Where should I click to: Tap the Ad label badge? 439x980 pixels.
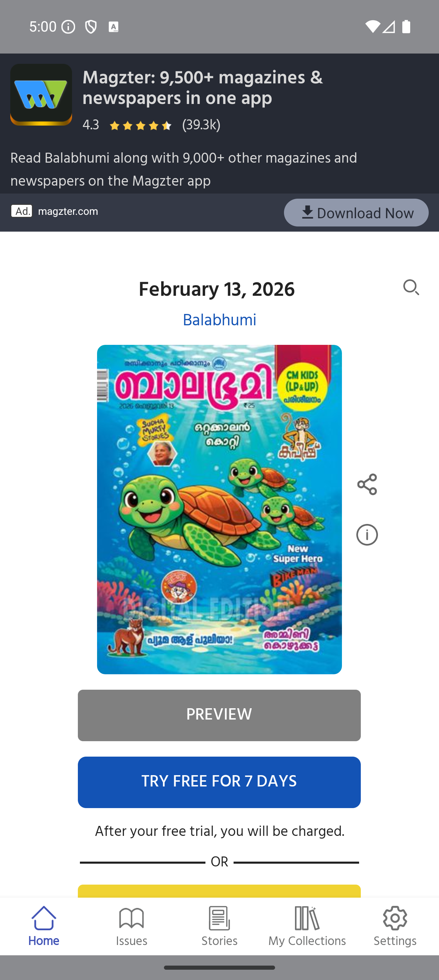click(x=22, y=211)
